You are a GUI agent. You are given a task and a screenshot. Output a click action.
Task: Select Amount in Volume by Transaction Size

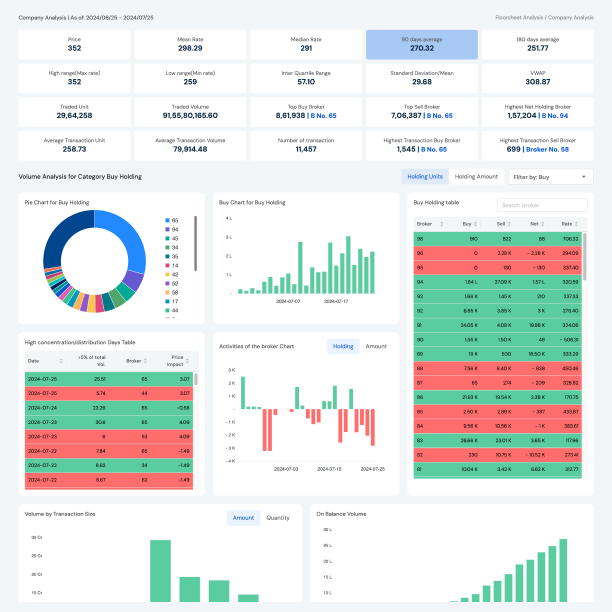[x=243, y=517]
